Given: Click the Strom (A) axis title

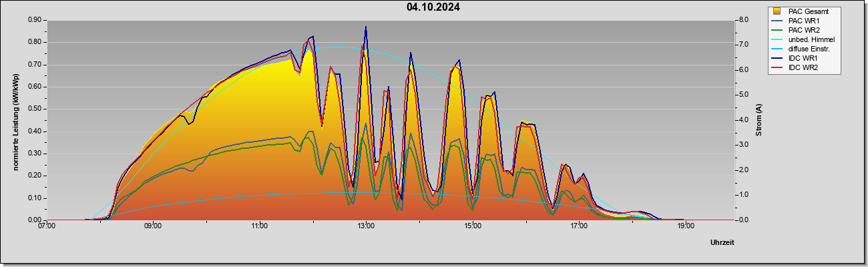Looking at the screenshot, I should pyautogui.click(x=759, y=120).
